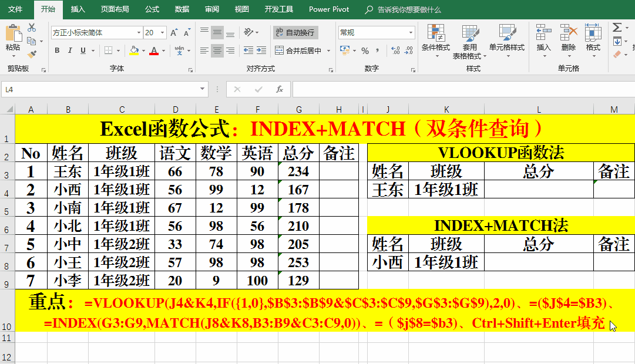Decrease decimal places
635x364 pixels.
click(409, 50)
